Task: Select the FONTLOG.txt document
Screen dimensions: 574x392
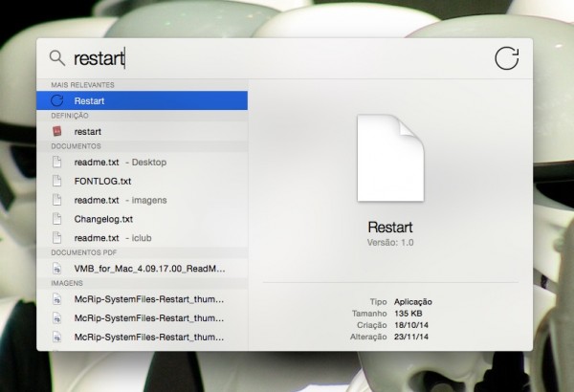Action: click(x=142, y=181)
